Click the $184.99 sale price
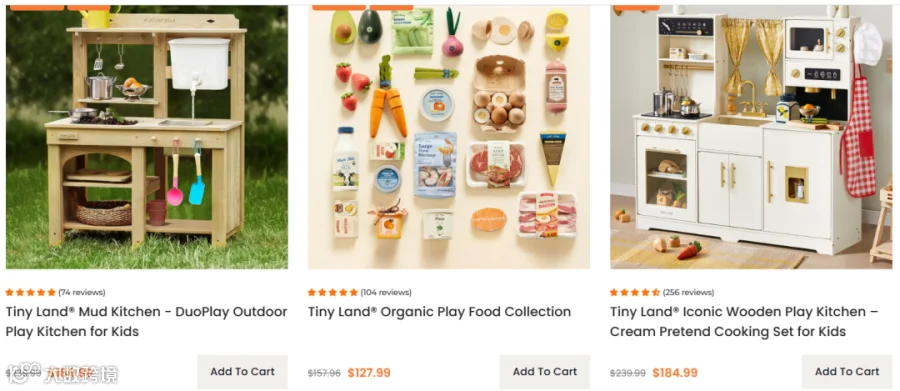The height and width of the screenshot is (391, 900). tap(675, 373)
